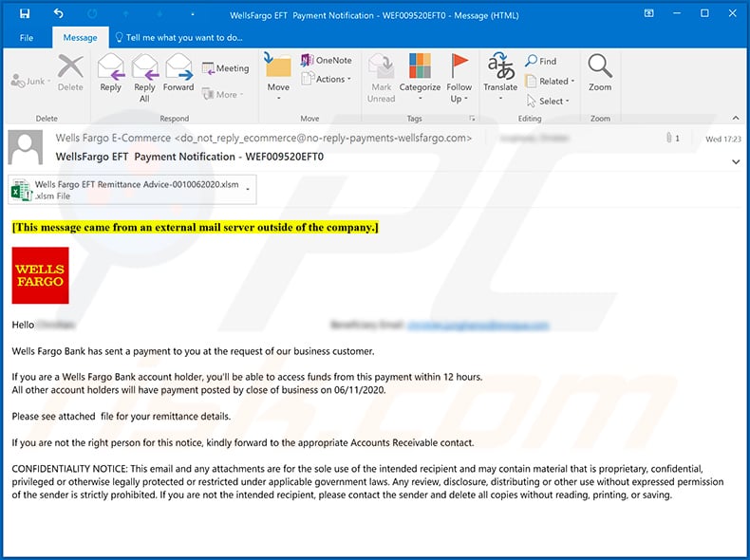The image size is (750, 560).
Task: Open the File tab
Action: [x=27, y=38]
